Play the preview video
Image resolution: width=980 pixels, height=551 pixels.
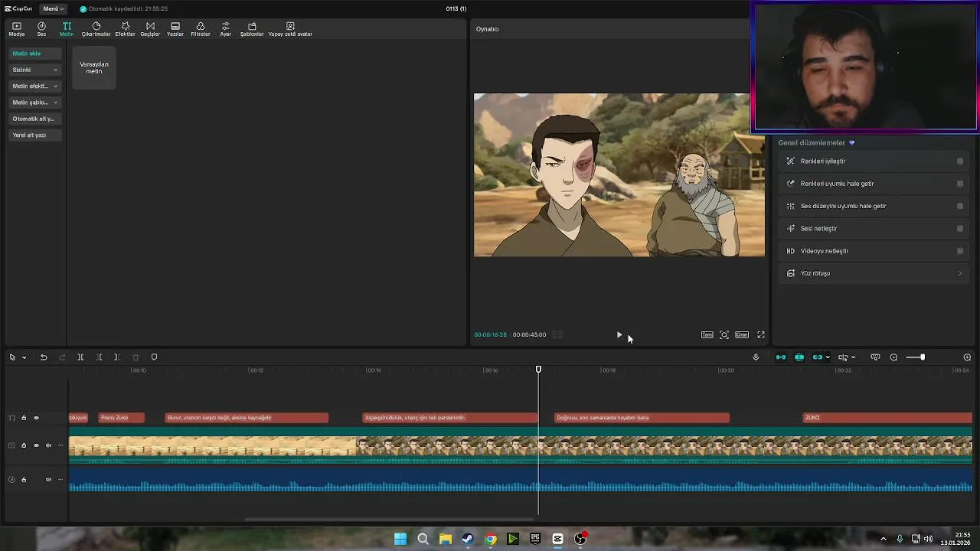pos(619,334)
